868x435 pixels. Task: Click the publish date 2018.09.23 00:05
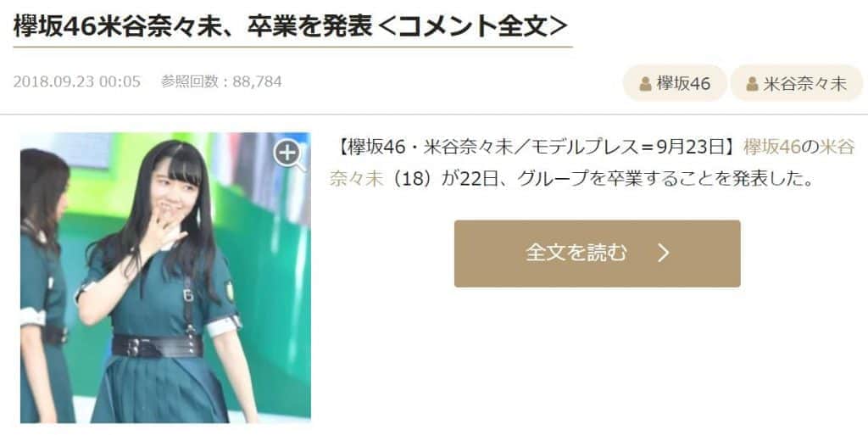pos(77,82)
